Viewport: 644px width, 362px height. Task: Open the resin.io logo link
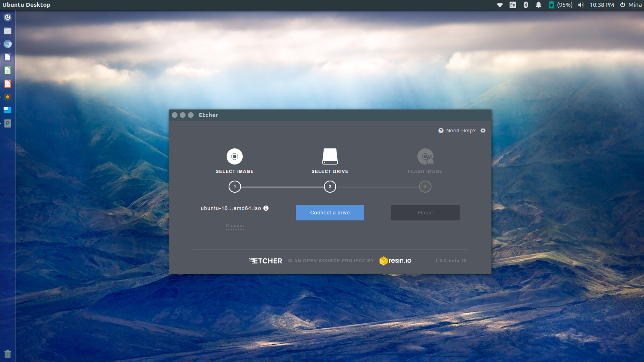coord(395,261)
